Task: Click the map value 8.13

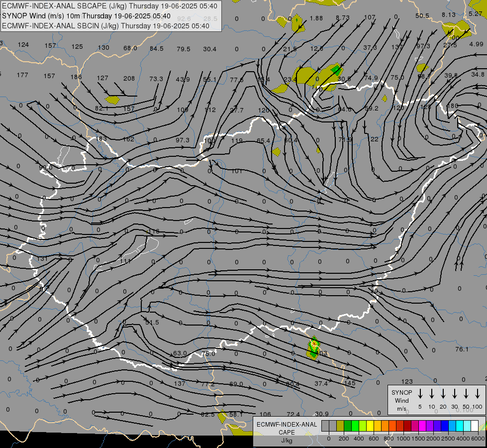Action: (x=449, y=14)
